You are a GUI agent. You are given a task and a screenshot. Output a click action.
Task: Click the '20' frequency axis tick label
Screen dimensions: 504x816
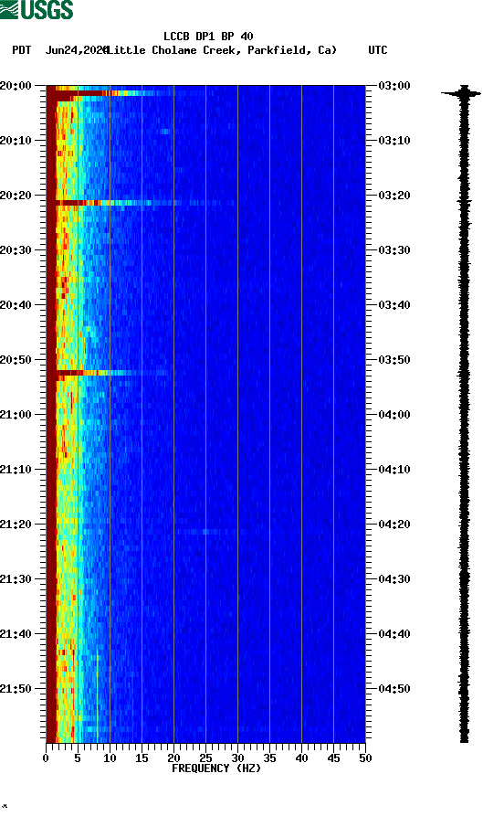(x=173, y=758)
